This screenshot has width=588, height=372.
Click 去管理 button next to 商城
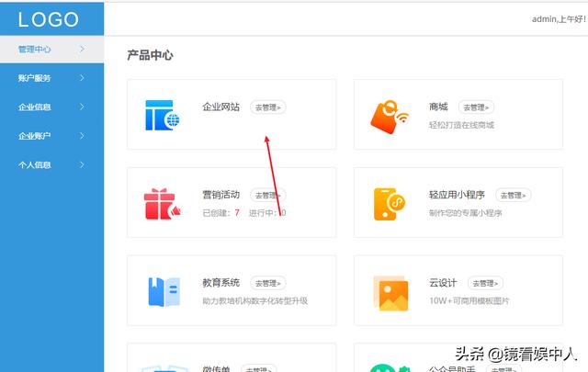coord(476,107)
